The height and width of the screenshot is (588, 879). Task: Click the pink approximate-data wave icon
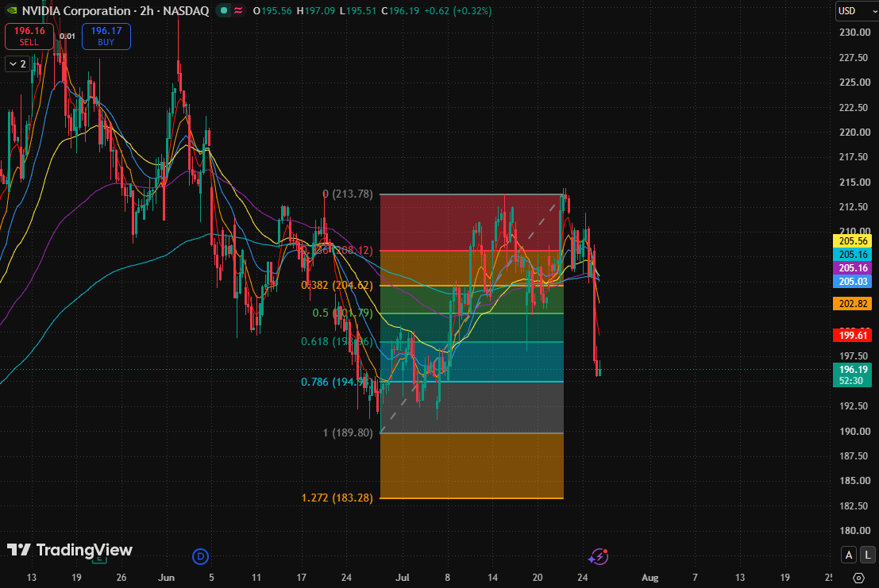click(x=238, y=10)
